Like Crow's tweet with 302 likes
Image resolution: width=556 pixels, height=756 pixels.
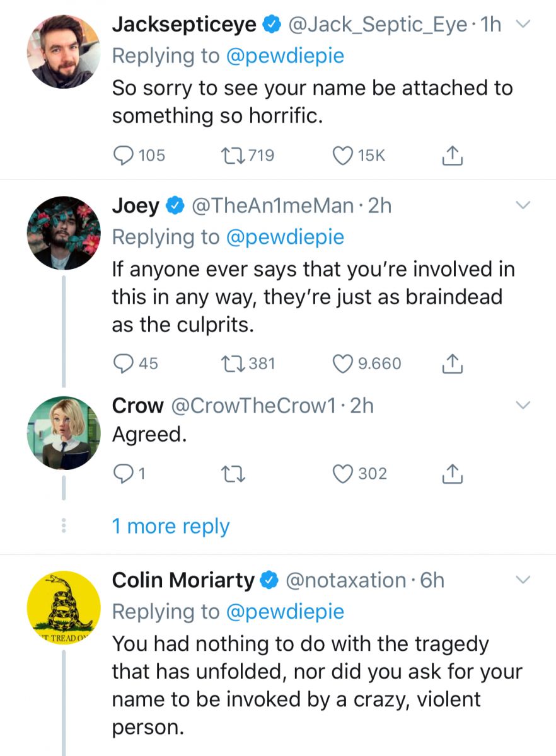342,474
